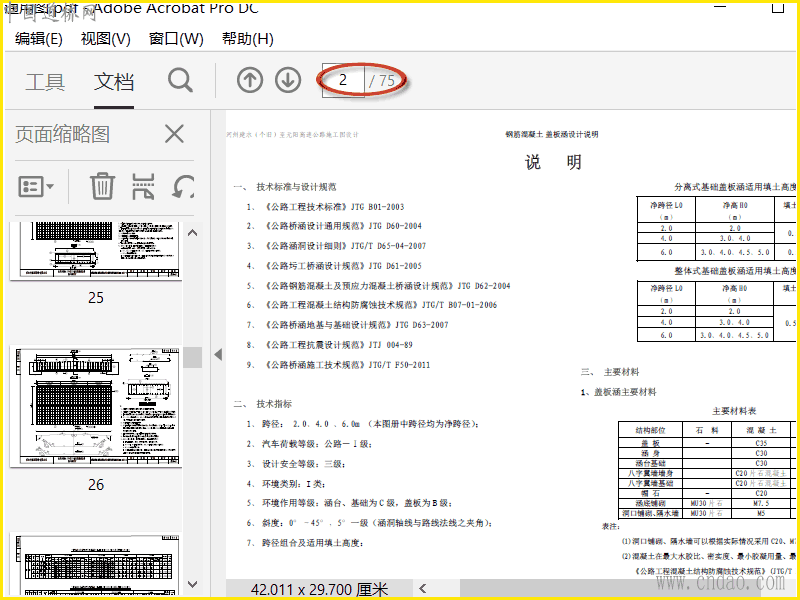Open the 编辑(E) menu

(x=39, y=39)
